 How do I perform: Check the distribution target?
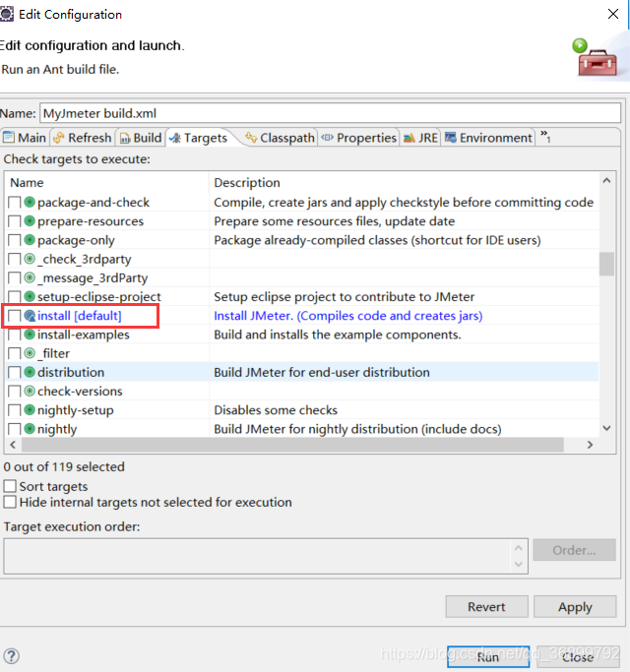(x=15, y=373)
